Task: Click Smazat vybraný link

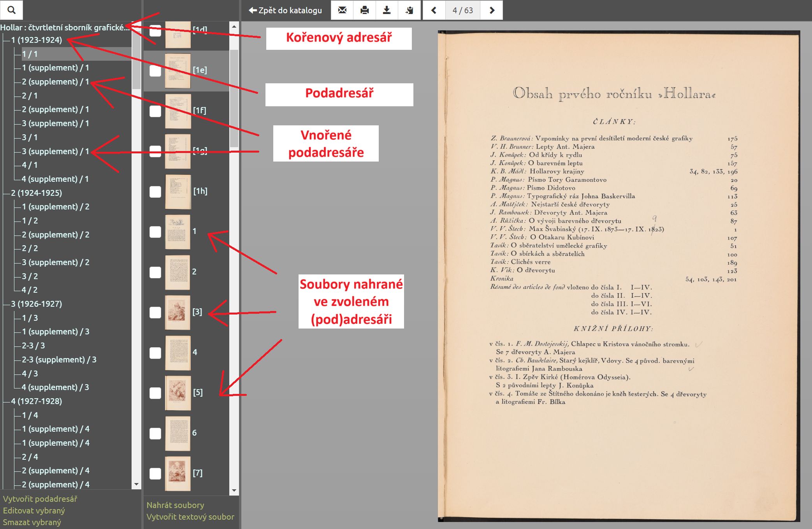Action: (x=32, y=522)
